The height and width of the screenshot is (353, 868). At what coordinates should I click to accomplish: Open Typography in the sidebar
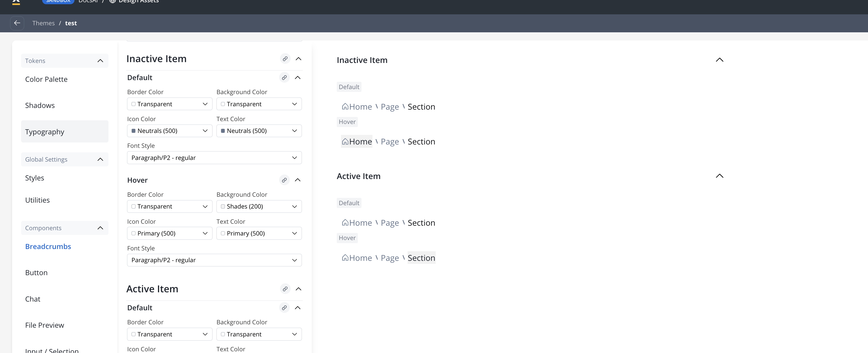pyautogui.click(x=44, y=132)
